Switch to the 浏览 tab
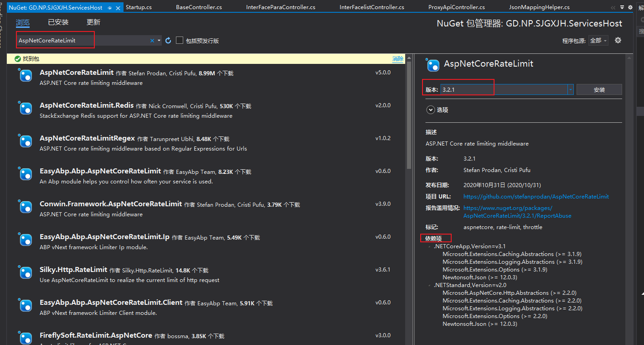The width and height of the screenshot is (644, 345). tap(22, 22)
